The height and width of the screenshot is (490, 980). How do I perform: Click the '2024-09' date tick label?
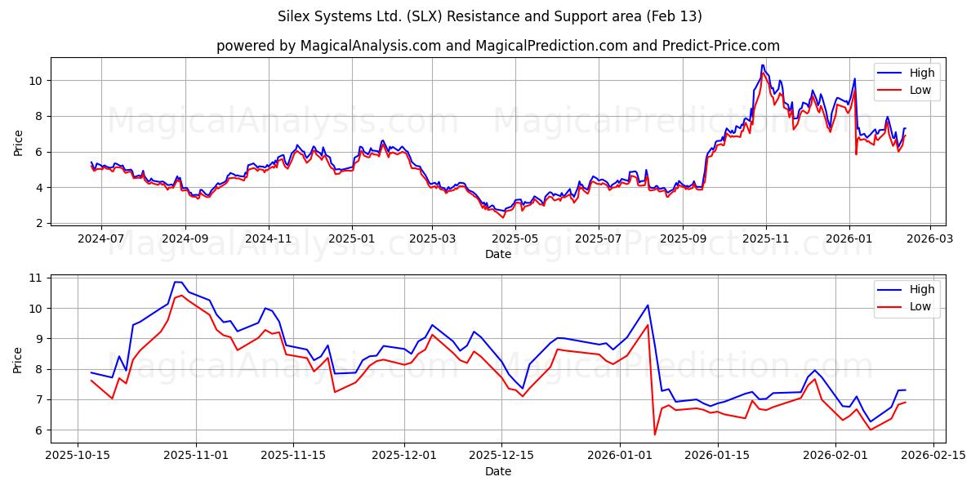(185, 238)
